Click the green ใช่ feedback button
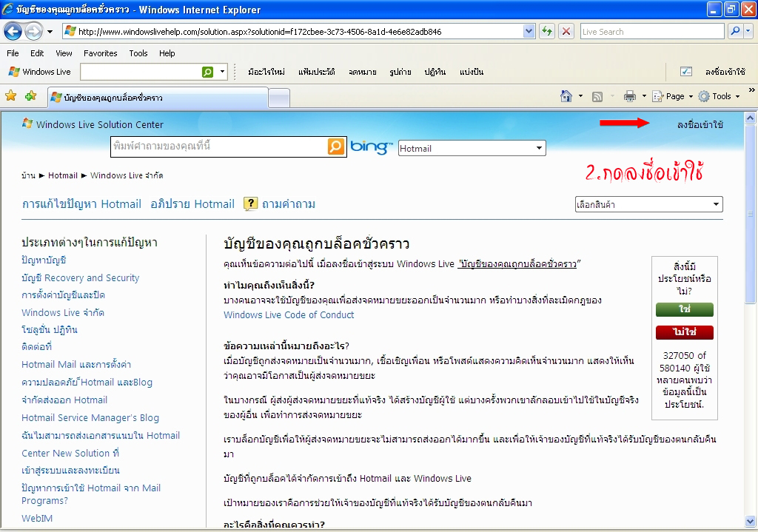Screen dimensions: 758x532 [685, 309]
